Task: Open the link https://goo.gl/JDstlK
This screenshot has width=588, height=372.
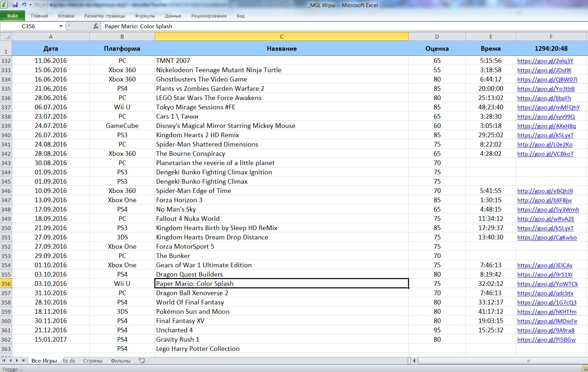Action: pyautogui.click(x=544, y=70)
